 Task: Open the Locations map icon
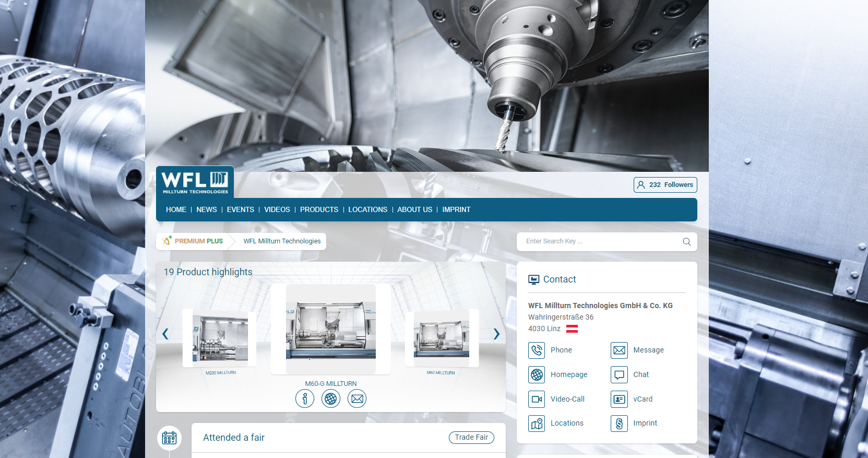click(537, 424)
